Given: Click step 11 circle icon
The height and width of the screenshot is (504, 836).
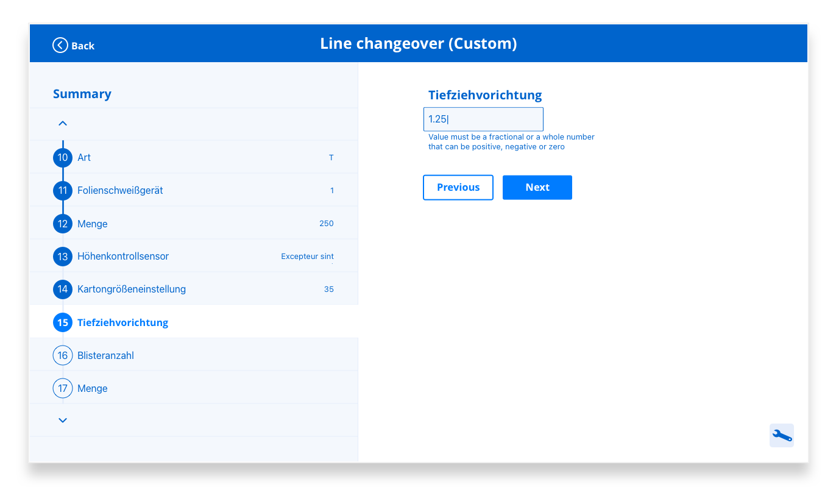Looking at the screenshot, I should tap(63, 191).
